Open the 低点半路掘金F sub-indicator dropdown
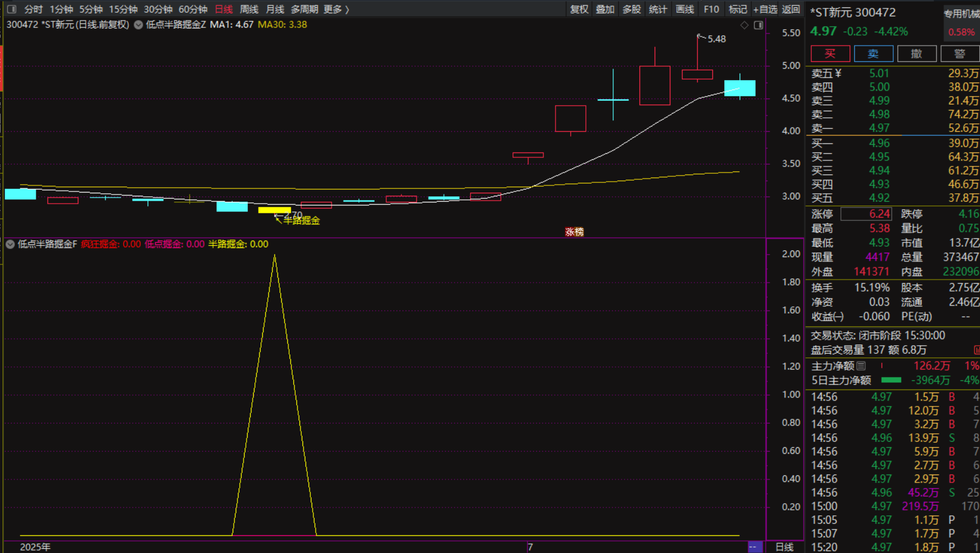The width and height of the screenshot is (980, 553). (10, 244)
